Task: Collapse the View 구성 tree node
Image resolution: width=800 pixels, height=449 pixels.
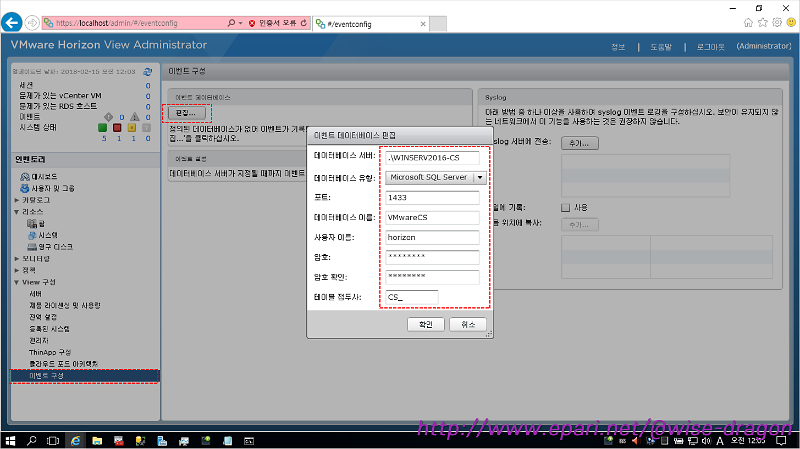Action: (x=17, y=282)
